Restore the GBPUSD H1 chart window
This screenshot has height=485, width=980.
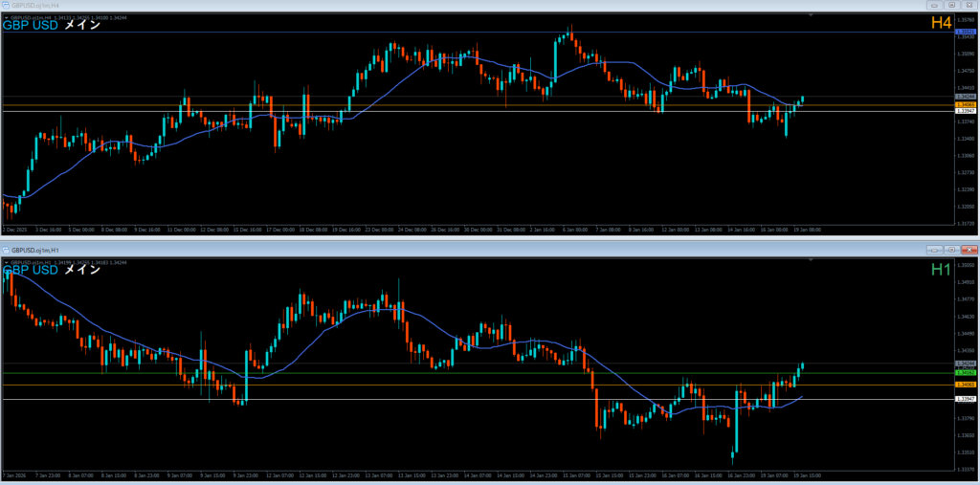(951, 250)
